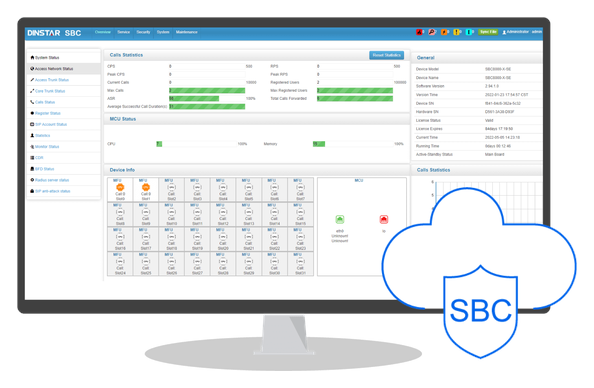Viewport: 594px width, 388px height.
Task: Click the home icon beside System Status
Action: 32,58
